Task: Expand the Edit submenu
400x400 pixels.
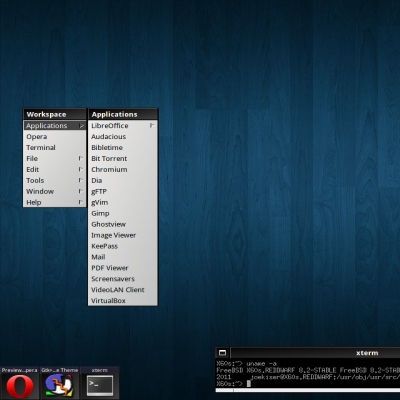Action: click(x=55, y=170)
